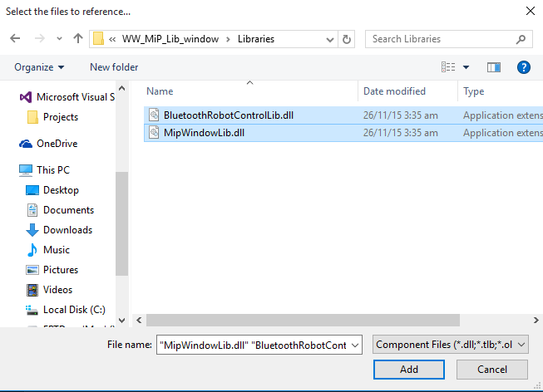Open Music in navigation pane
Image resolution: width=543 pixels, height=392 pixels.
click(57, 250)
